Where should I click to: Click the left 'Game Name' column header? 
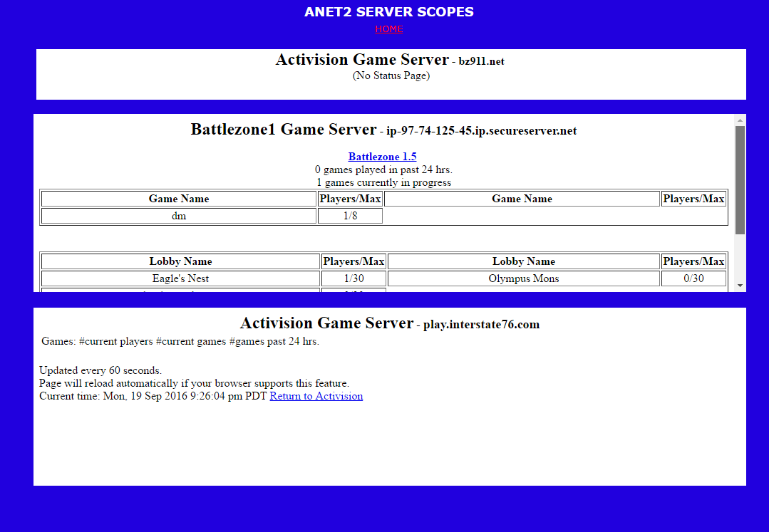pyautogui.click(x=179, y=199)
